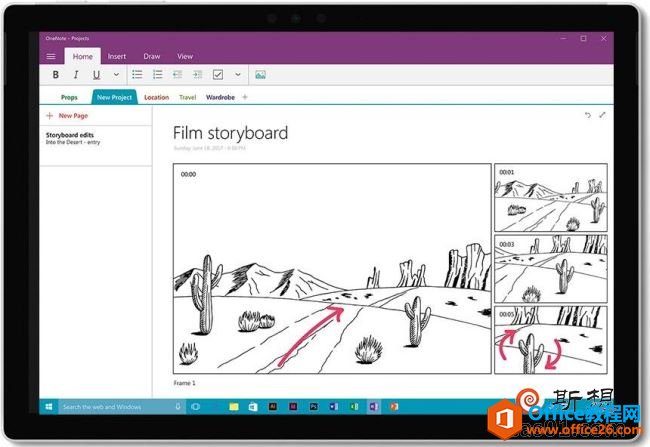Open the tags dropdown arrow

238,75
